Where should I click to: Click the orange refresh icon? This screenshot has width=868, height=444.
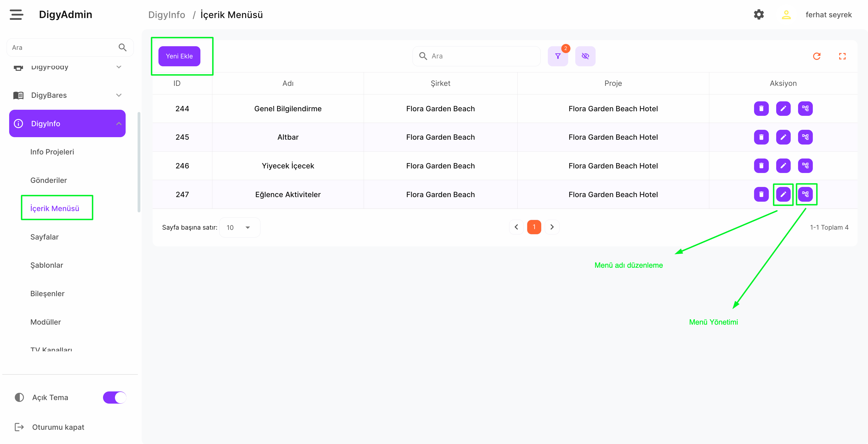click(816, 56)
